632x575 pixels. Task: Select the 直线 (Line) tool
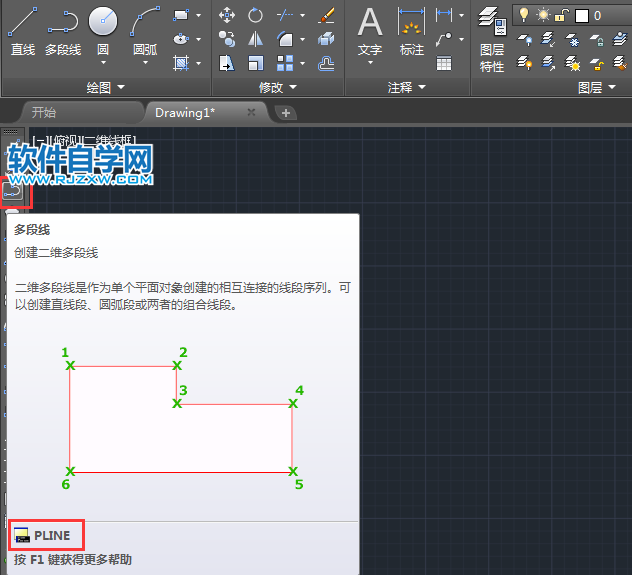22,30
